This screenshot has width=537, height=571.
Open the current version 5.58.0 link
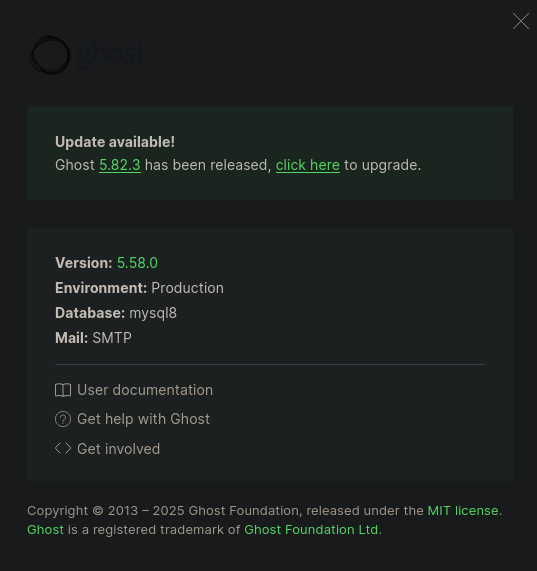[137, 263]
